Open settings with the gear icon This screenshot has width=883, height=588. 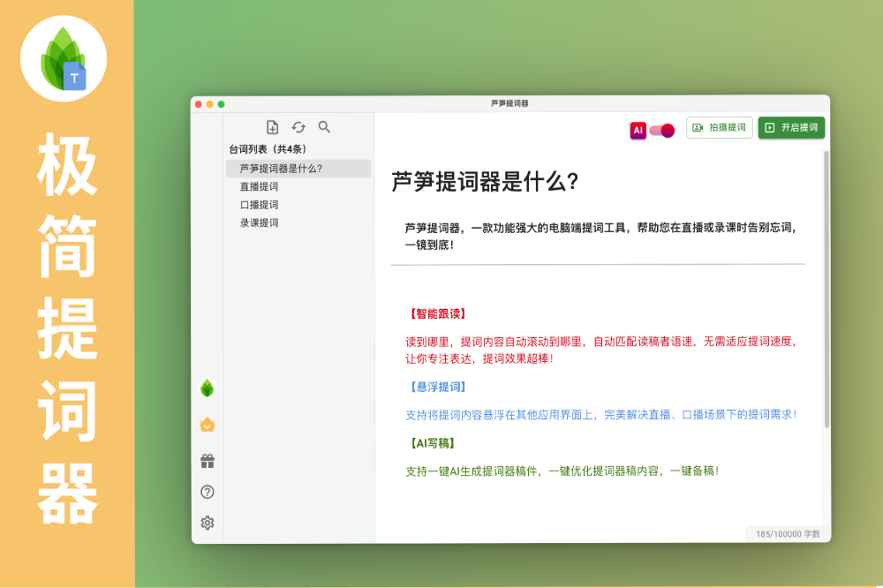208,523
